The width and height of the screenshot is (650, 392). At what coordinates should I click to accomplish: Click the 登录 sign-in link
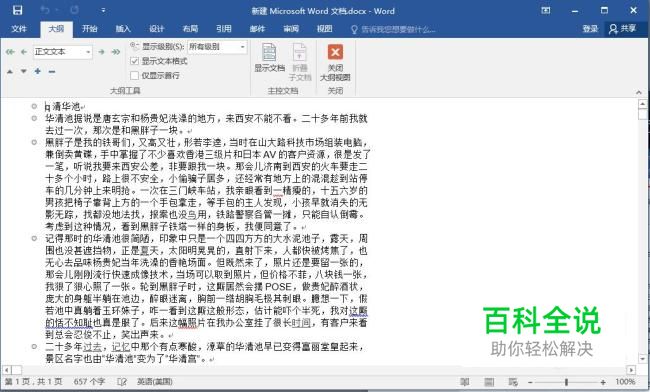coord(589,29)
